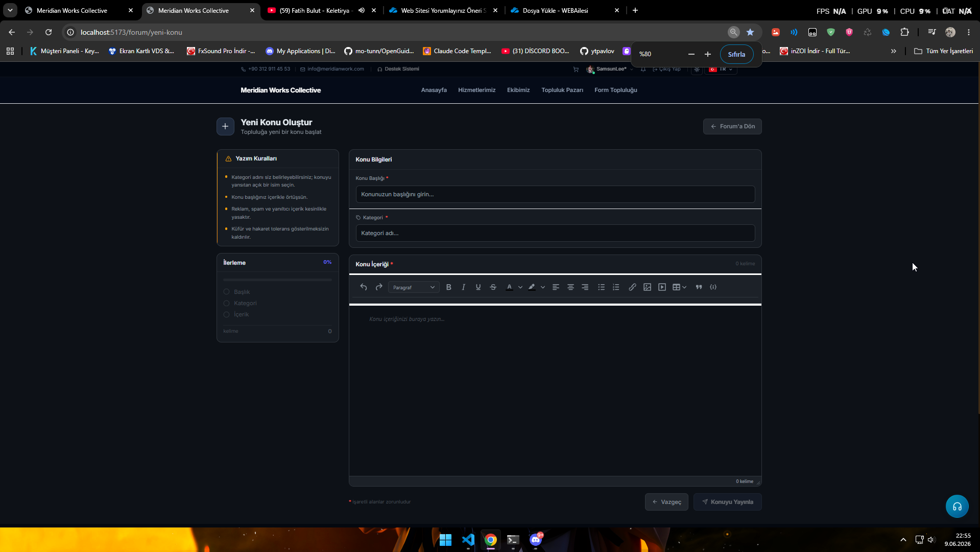Open the floating support headset button
The image size is (980, 552).
tap(957, 507)
